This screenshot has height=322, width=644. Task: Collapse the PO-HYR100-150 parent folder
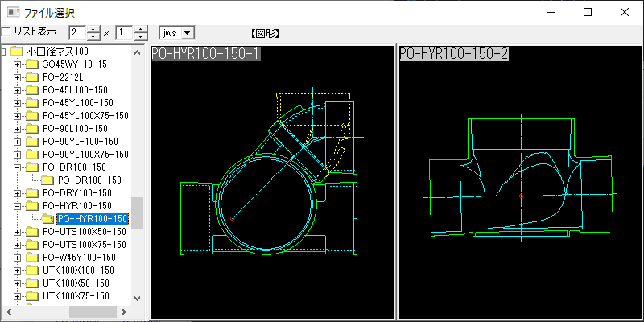18,206
